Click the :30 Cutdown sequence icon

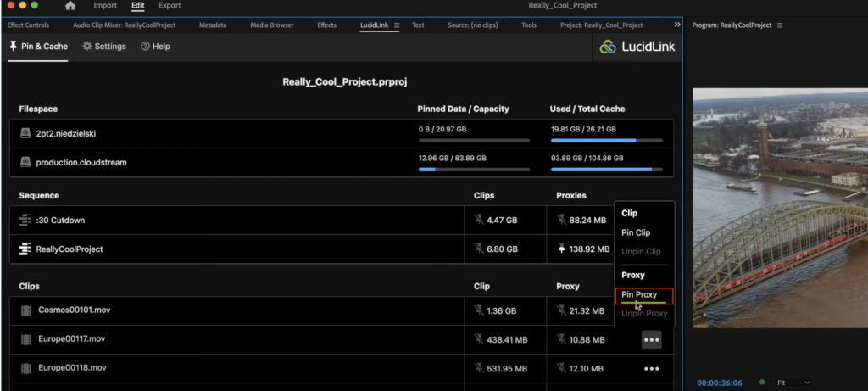coord(25,220)
